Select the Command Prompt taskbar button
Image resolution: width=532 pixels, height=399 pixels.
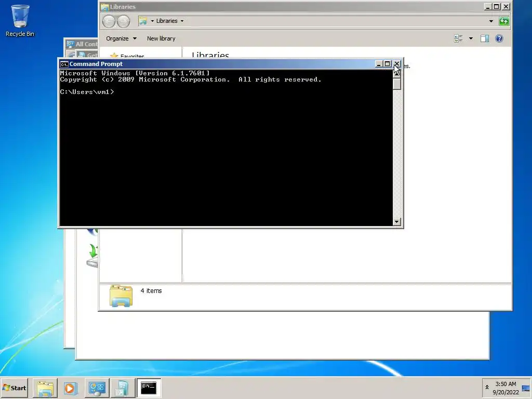coord(149,388)
